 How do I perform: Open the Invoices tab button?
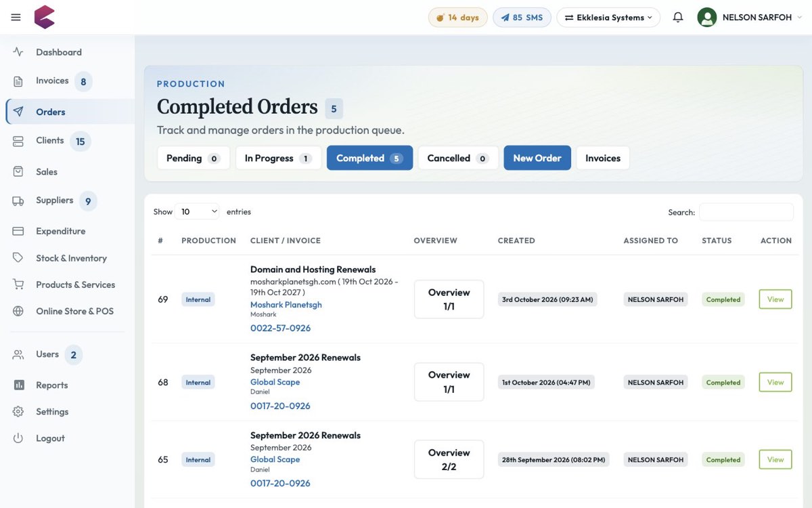tap(603, 158)
